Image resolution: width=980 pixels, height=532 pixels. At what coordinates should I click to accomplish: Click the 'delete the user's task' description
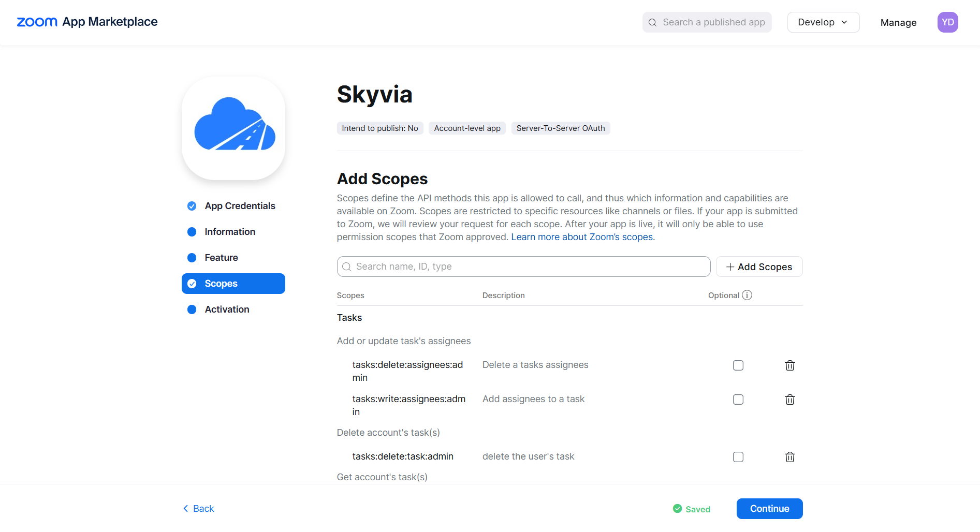tap(528, 456)
